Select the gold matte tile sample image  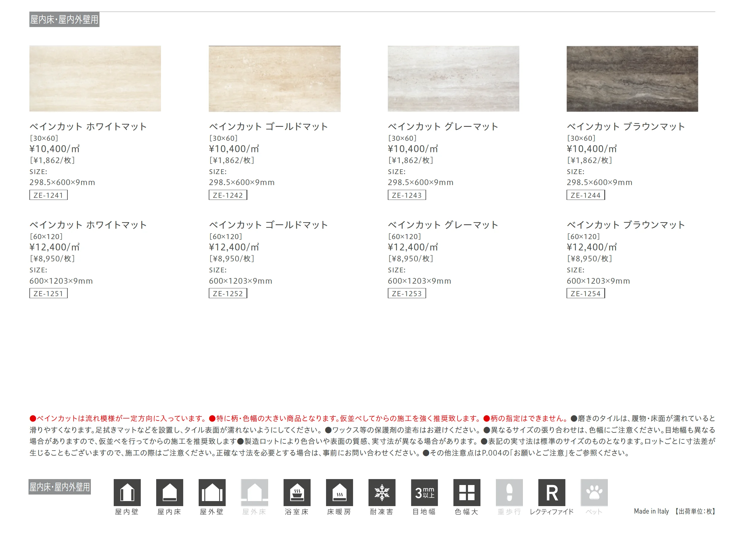tap(274, 79)
